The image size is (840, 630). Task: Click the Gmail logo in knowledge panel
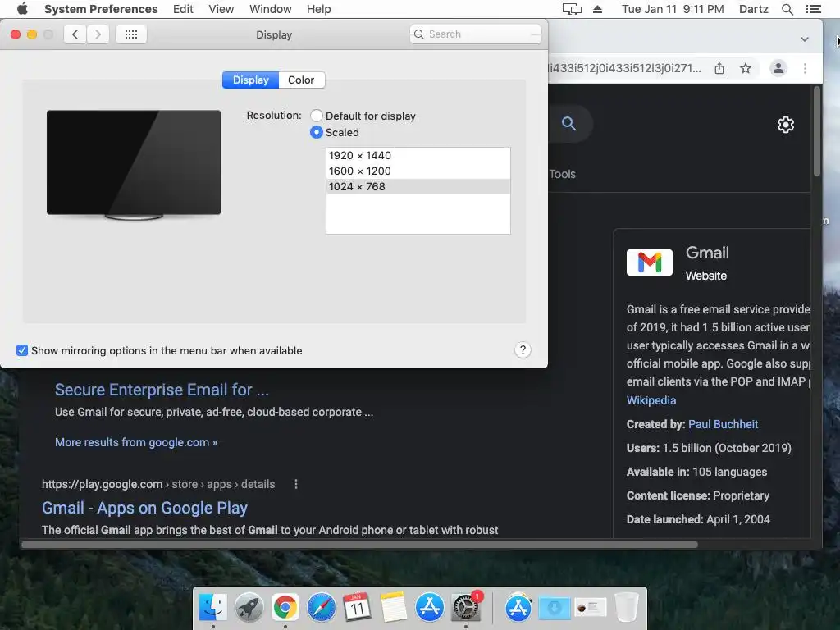pos(650,262)
